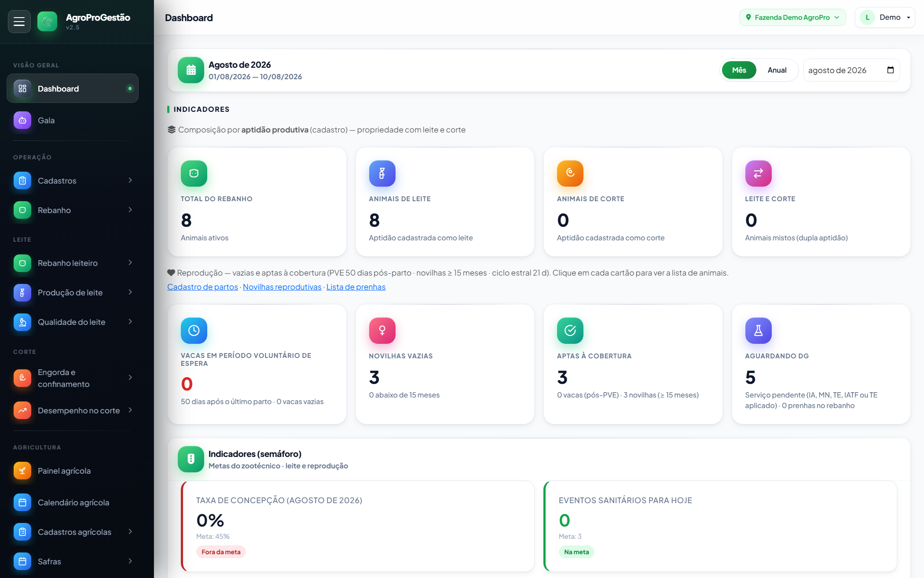Screen dimensions: 924x578
Task: Click the Total do Rebanho cow icon
Action: pyautogui.click(x=194, y=173)
